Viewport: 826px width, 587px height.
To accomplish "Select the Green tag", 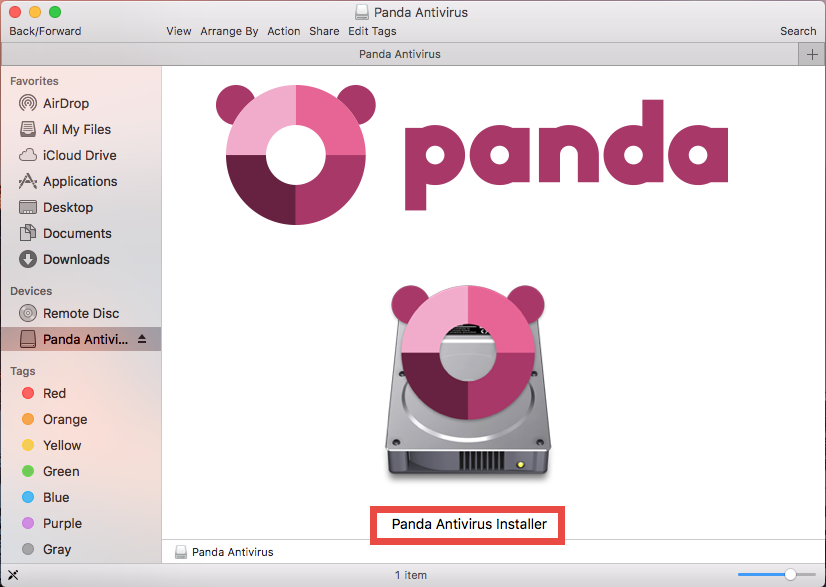I will click(x=61, y=471).
